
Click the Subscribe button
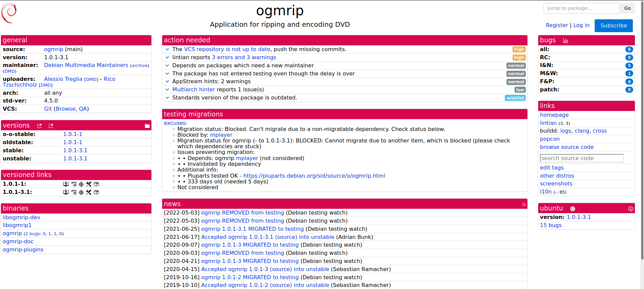click(x=613, y=26)
